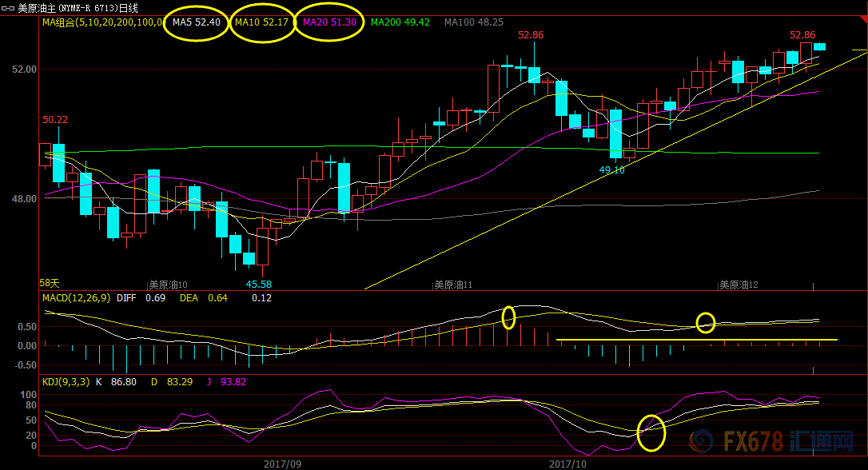Click the 52.86 high label at the far-right candle
The width and height of the screenshot is (868, 470).
click(x=802, y=35)
